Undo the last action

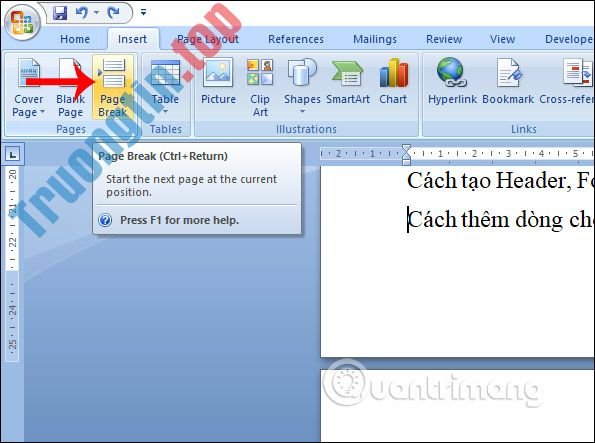click(82, 13)
